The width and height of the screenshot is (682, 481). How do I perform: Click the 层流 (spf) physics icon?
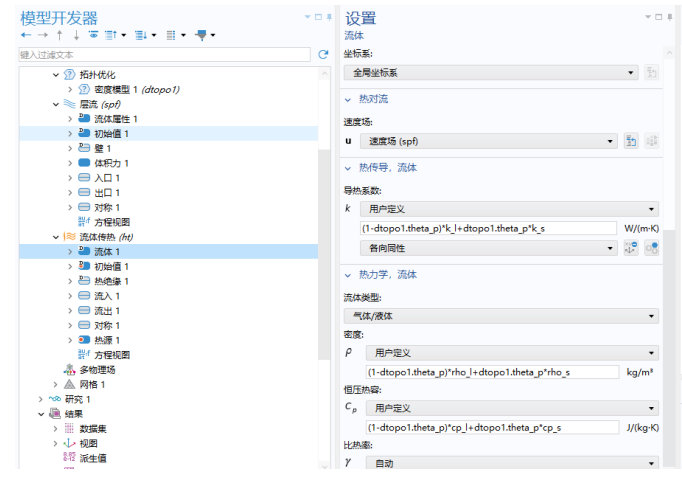tap(70, 104)
